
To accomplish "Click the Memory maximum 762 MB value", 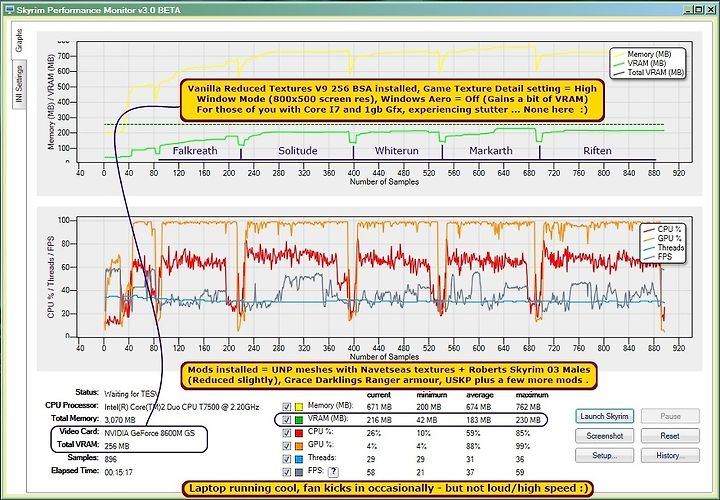I will click(x=528, y=407).
